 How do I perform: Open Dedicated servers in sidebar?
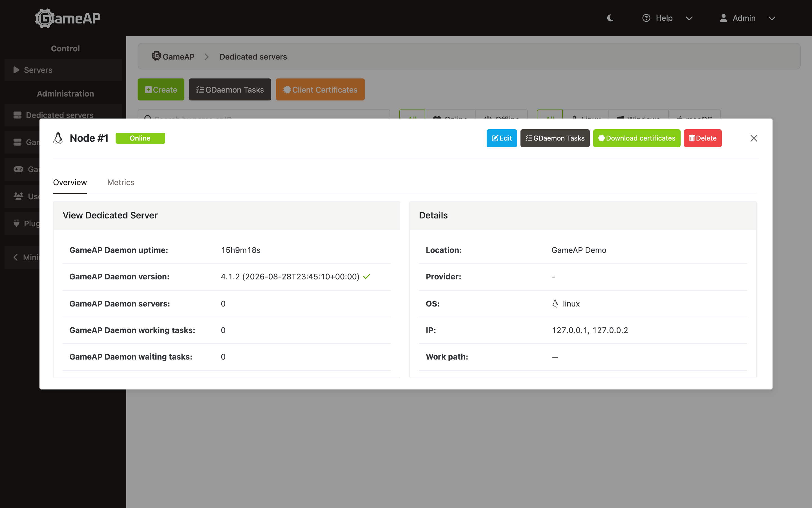click(x=63, y=115)
